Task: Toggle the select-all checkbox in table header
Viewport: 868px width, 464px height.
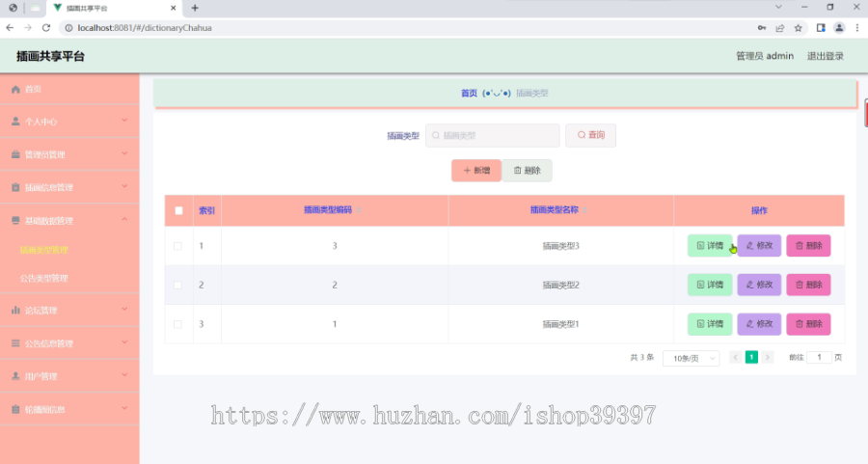Action: (x=178, y=210)
